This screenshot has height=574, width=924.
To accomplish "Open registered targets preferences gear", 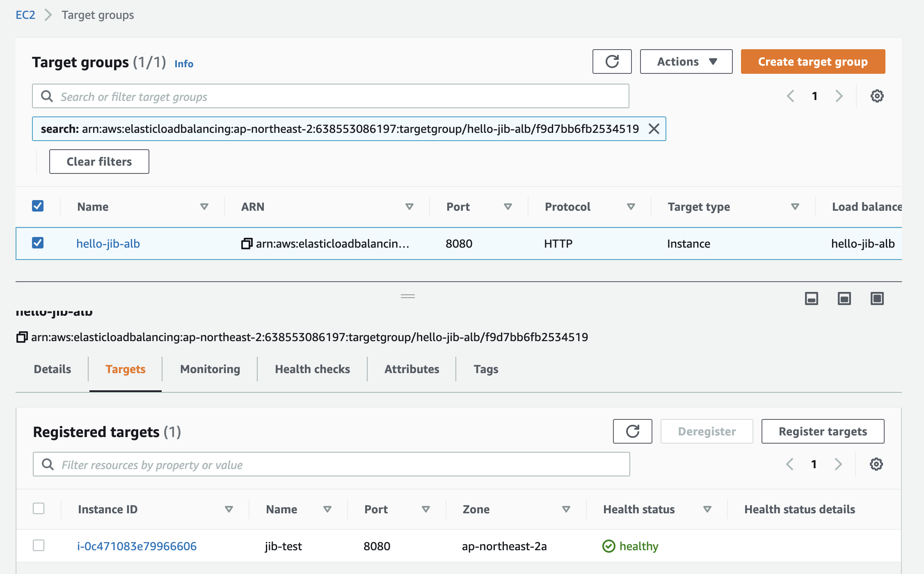I will tap(876, 464).
